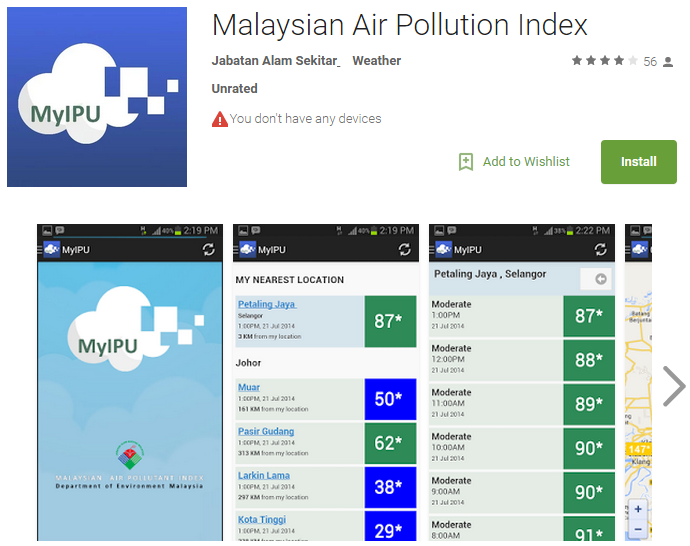The image size is (690, 546).
Task: Click MyIPU icon in first screenshot header
Action: tap(51, 249)
